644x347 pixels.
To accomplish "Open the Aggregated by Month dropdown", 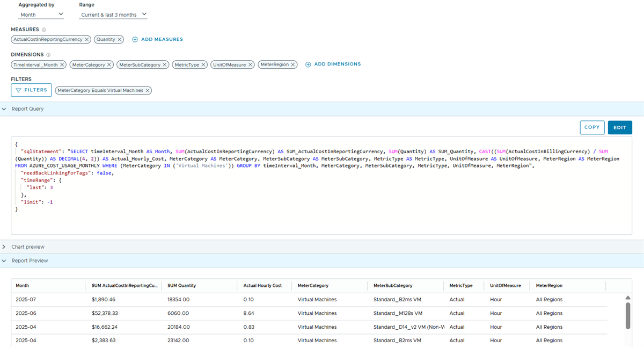I will point(41,15).
